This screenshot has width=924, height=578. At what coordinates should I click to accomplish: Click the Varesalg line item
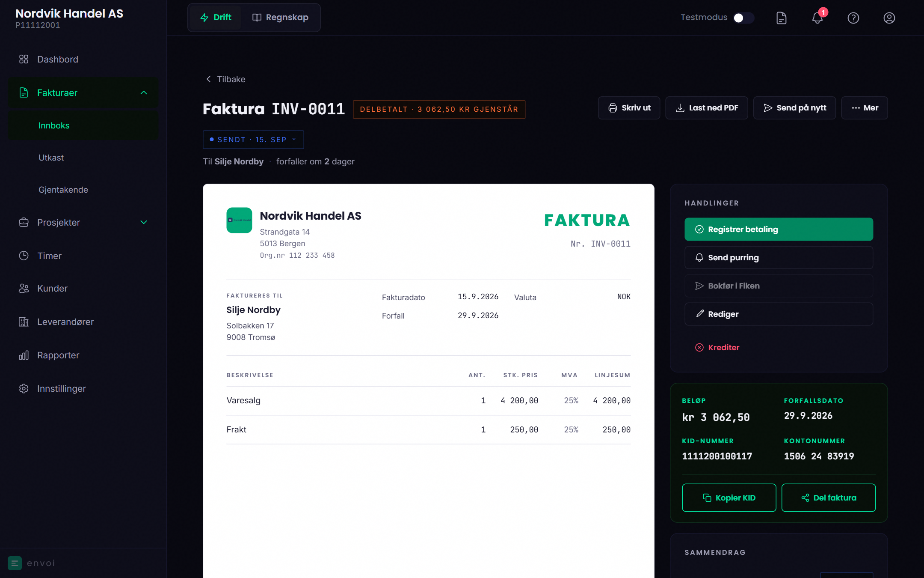[x=428, y=401]
